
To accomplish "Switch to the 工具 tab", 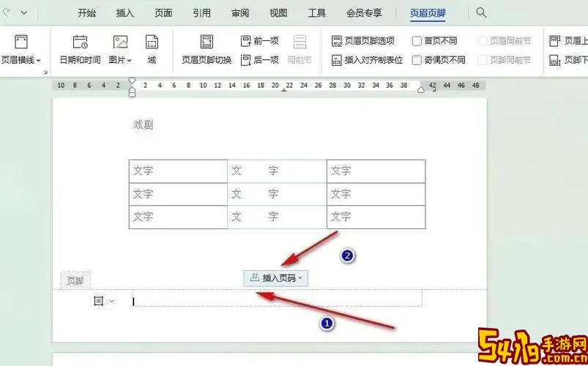I will (x=317, y=13).
